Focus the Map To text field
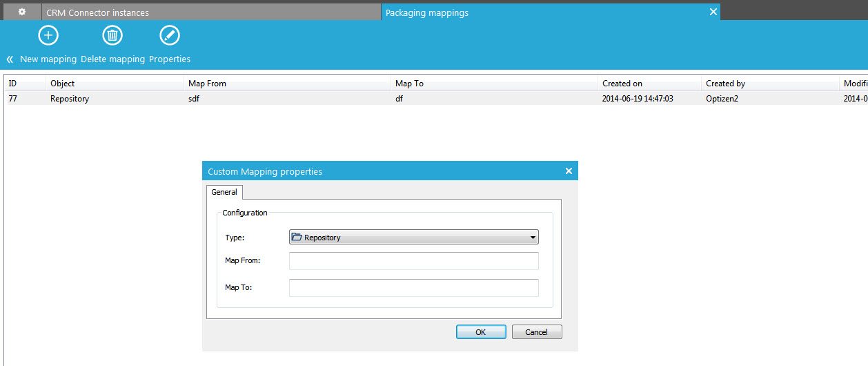This screenshot has width=868, height=366. (413, 288)
